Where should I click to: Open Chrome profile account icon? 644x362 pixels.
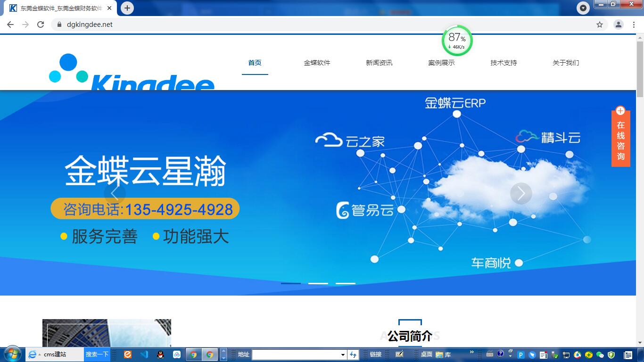point(619,25)
